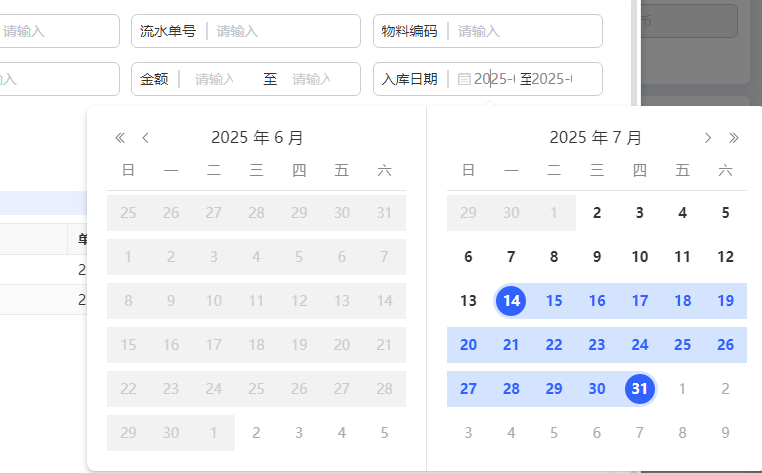Image resolution: width=762 pixels, height=473 pixels.
Task: Pick July 29 in the range
Action: (554, 389)
